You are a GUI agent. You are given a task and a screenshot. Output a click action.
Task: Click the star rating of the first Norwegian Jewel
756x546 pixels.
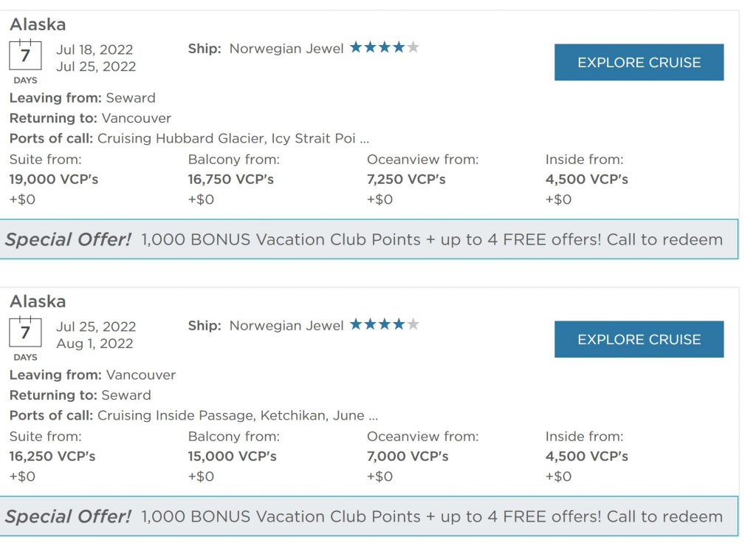tap(384, 47)
